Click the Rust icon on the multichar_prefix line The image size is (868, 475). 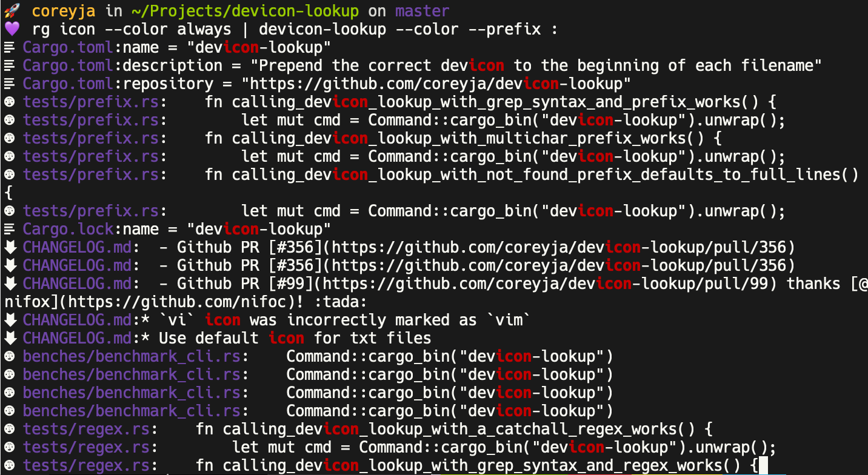(9, 138)
